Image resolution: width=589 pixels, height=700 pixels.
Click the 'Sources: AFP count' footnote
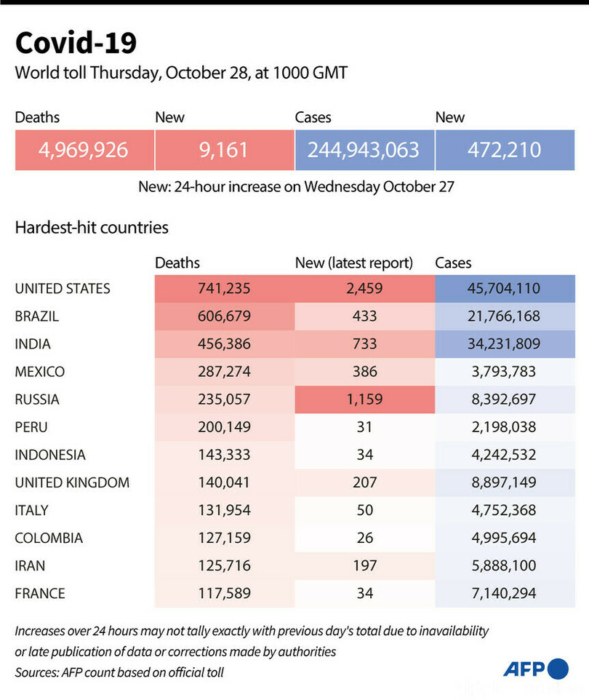click(119, 672)
